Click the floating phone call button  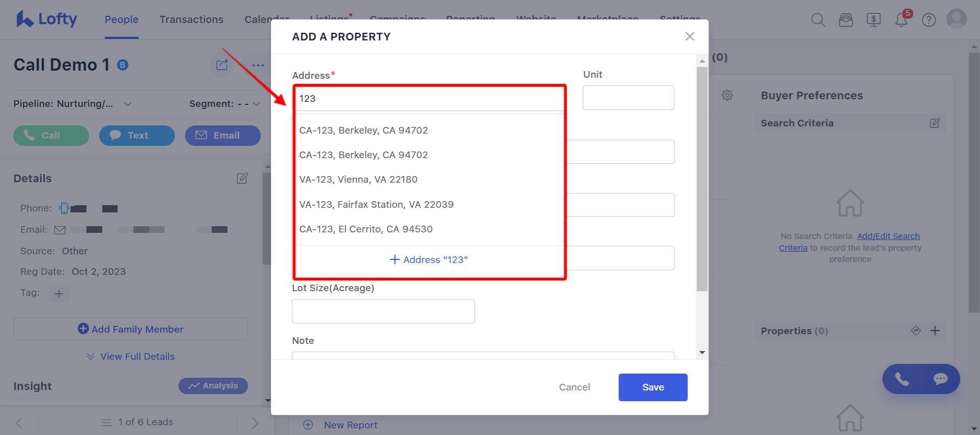pos(901,379)
